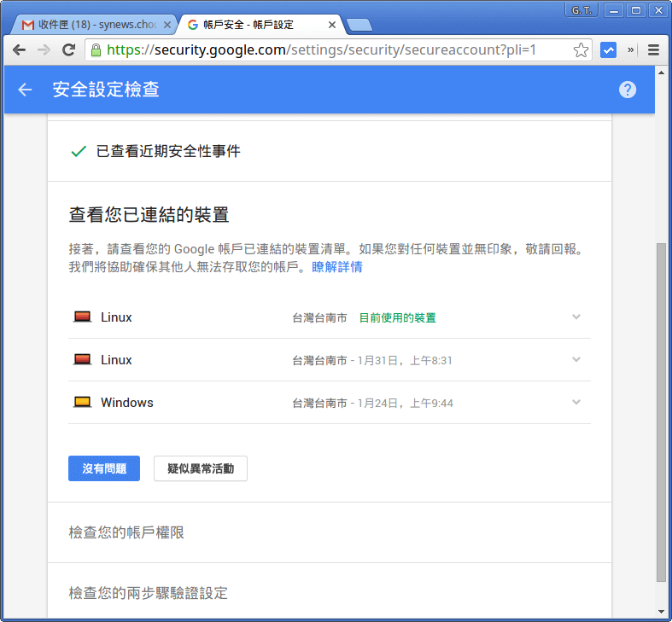This screenshot has width=672, height=622.
Task: Click the blue checkmark extension icon
Action: pyautogui.click(x=608, y=50)
